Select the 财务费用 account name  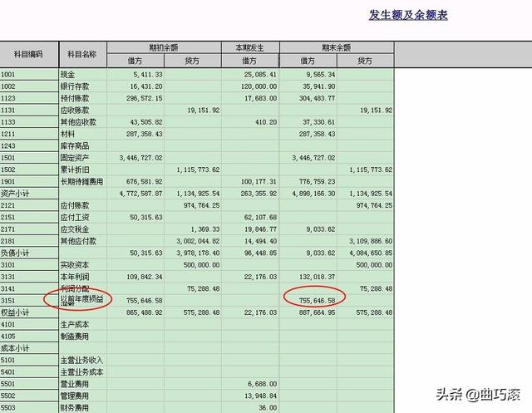click(x=75, y=407)
